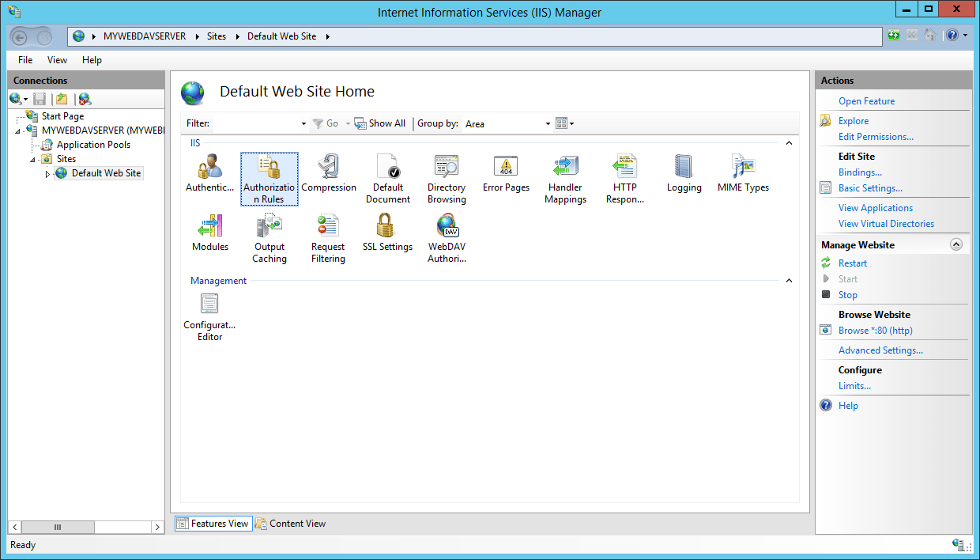Viewport: 980px width, 560px height.
Task: Select Application Pools tree item
Action: 93,145
